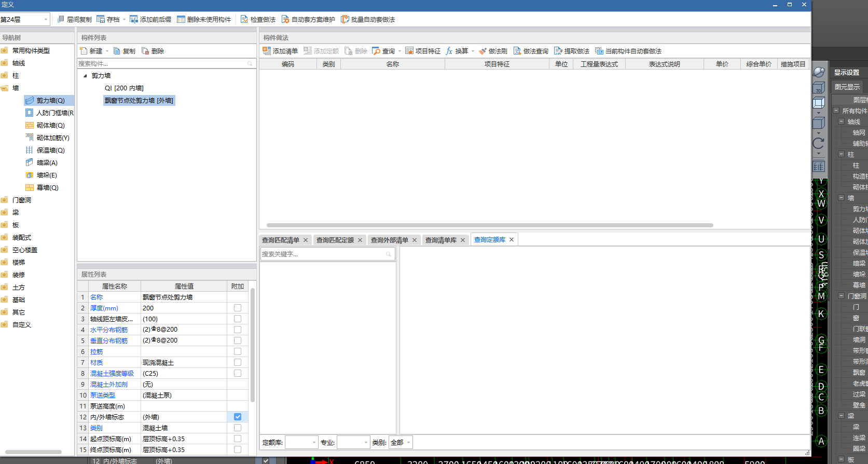Click the 搜索构件 search field
This screenshot has height=464, width=868.
coord(166,63)
